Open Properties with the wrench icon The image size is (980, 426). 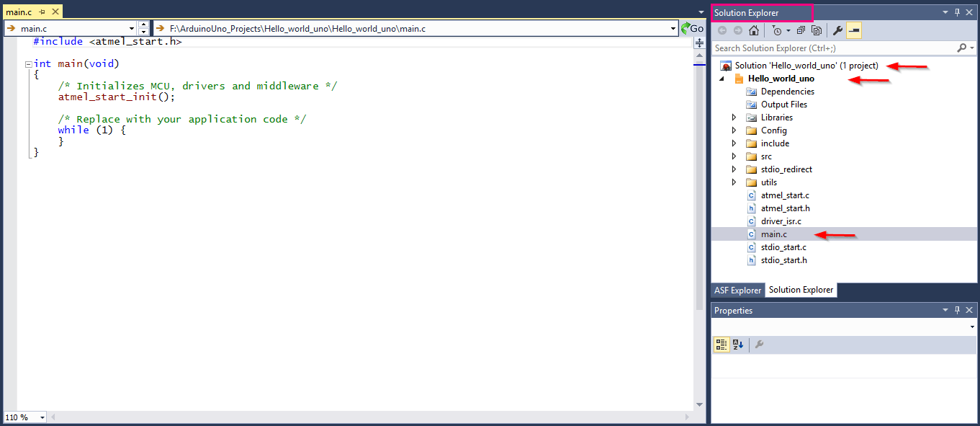(x=837, y=30)
